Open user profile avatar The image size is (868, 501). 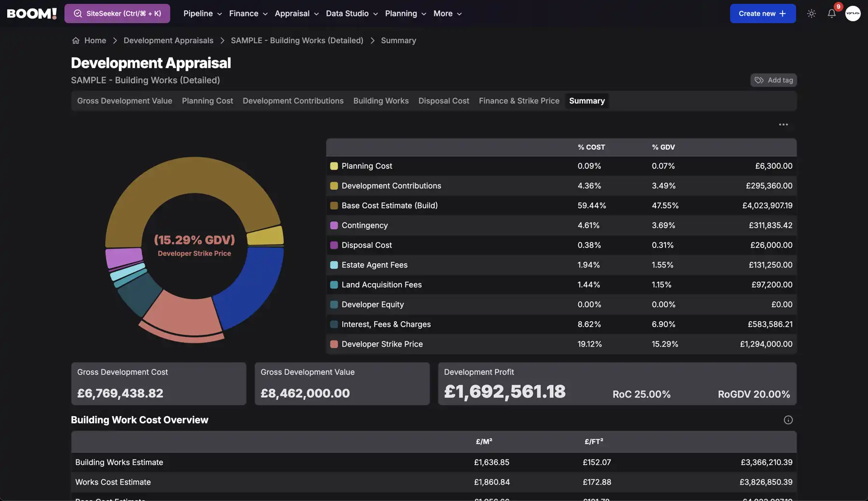click(853, 14)
